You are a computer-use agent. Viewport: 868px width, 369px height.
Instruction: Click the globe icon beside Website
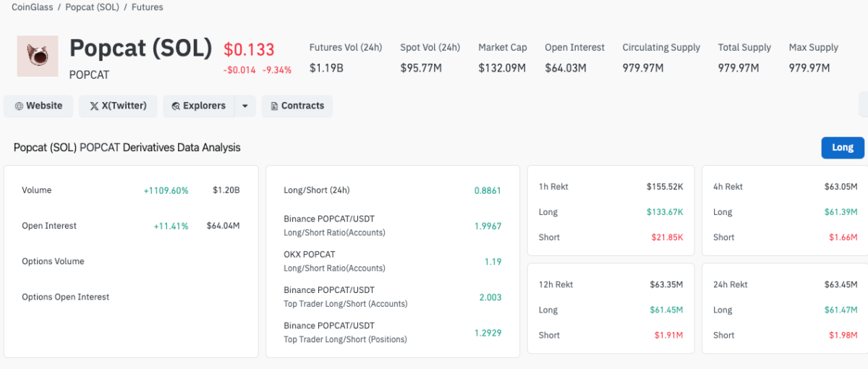(19, 106)
